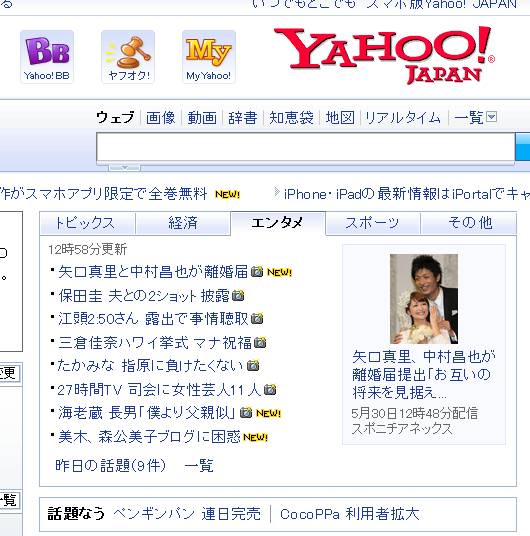The image size is (530, 536).
Task: Select 画像 search category
Action: coord(160,118)
